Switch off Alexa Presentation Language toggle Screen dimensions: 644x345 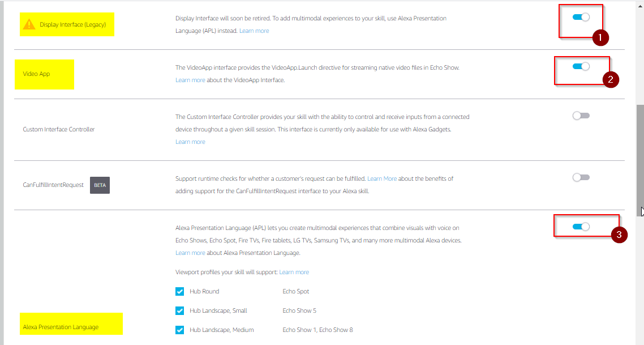coord(581,227)
